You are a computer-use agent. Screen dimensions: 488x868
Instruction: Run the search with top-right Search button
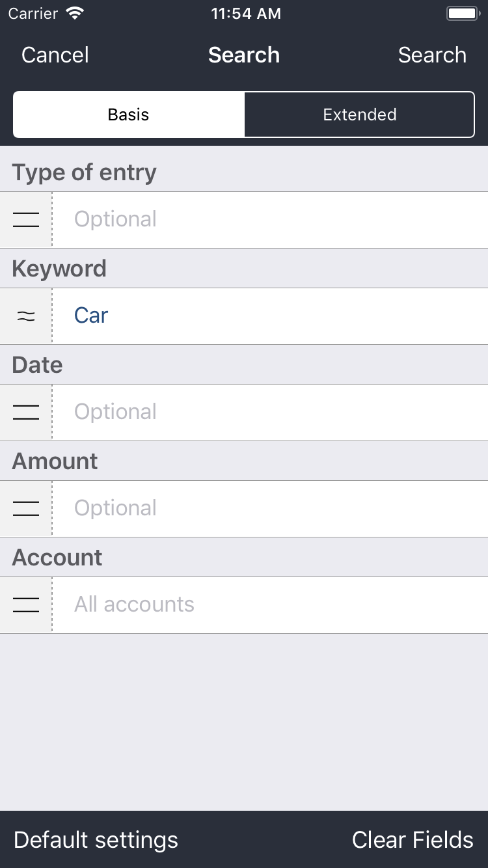432,55
